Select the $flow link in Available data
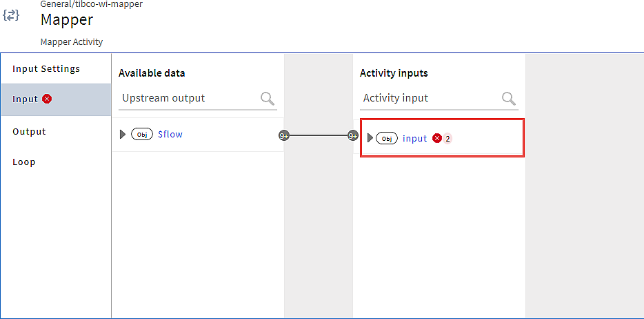The width and height of the screenshot is (644, 319). click(170, 134)
